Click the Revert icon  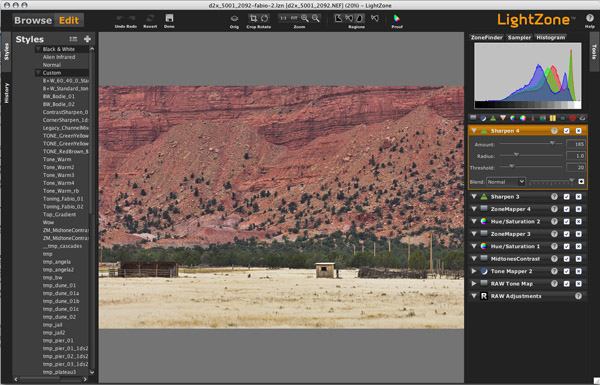tap(150, 18)
